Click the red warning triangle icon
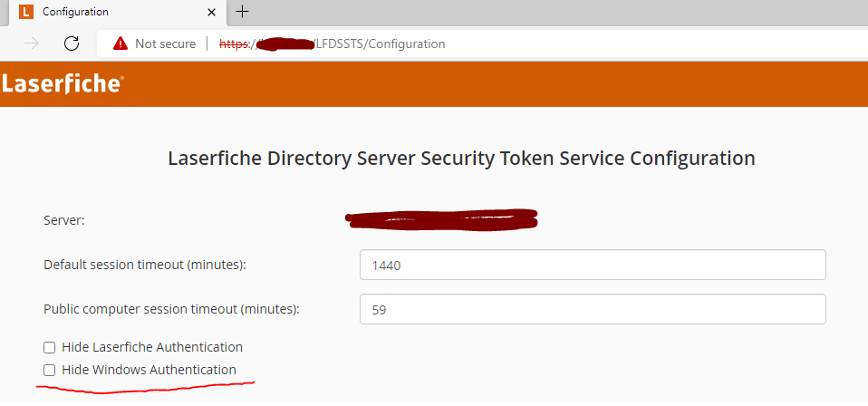868x406 pixels. coord(121,43)
